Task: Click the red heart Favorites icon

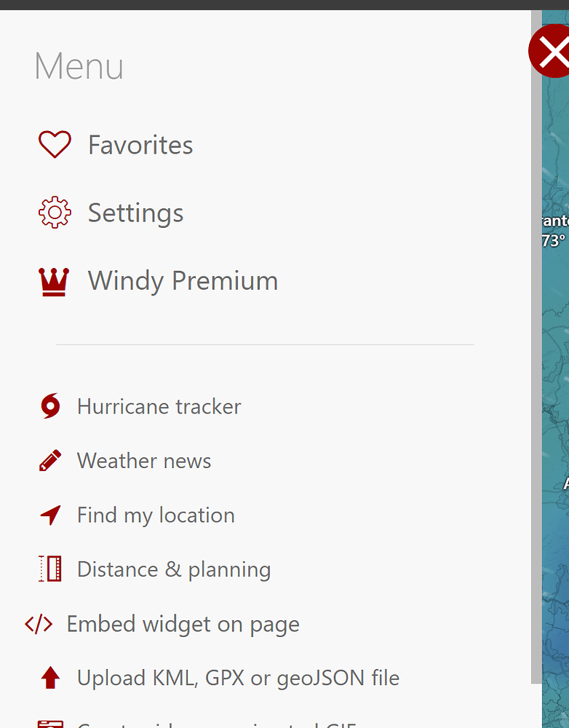Action: pos(55,143)
